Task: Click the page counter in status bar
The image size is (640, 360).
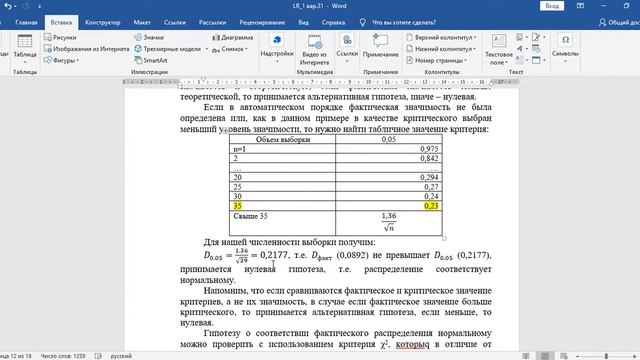Action: [16, 356]
